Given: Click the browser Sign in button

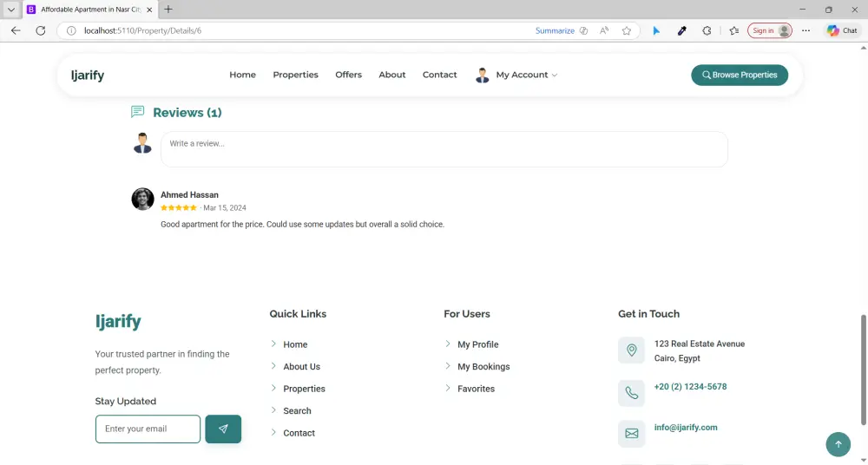Looking at the screenshot, I should 770,30.
